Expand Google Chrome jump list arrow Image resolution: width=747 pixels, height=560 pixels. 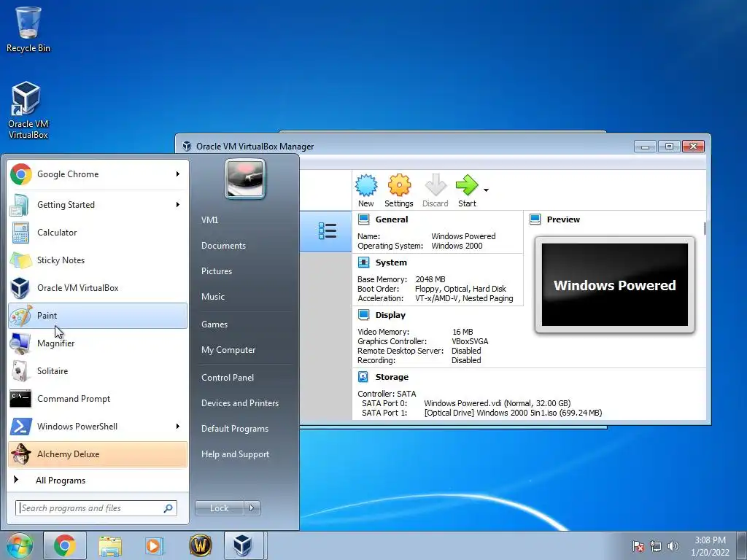(x=178, y=174)
